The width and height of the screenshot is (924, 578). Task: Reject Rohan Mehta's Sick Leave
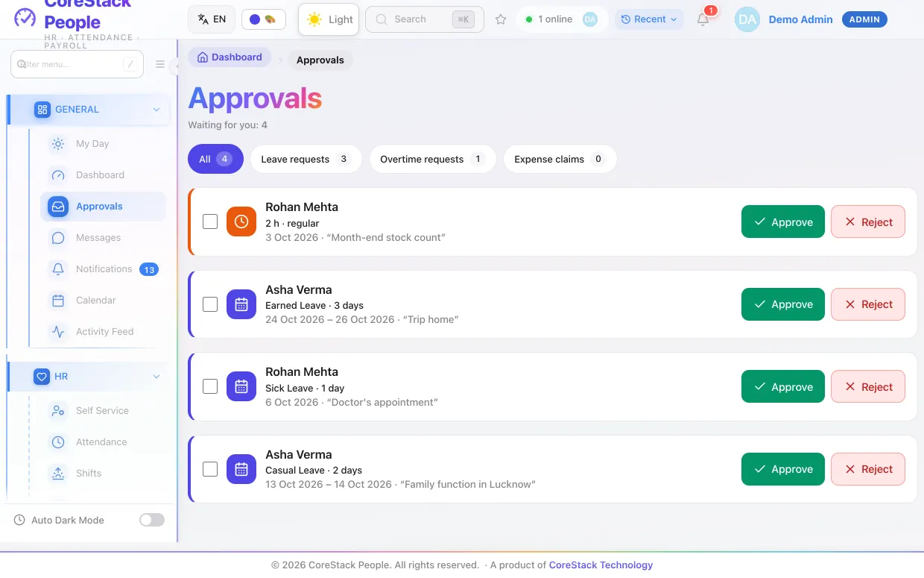click(x=868, y=386)
